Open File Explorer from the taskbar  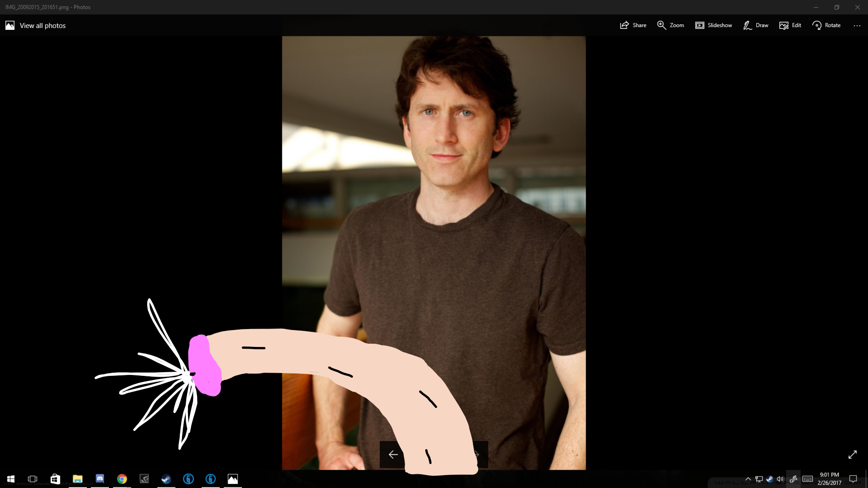[x=77, y=479]
